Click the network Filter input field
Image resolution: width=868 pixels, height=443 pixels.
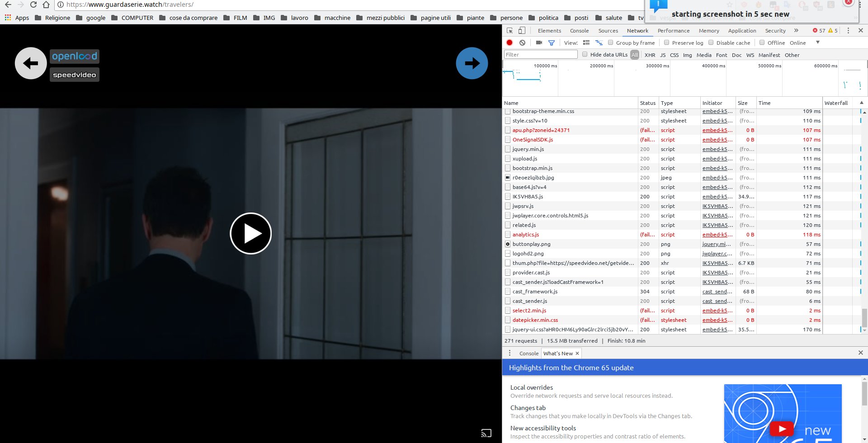pos(541,54)
